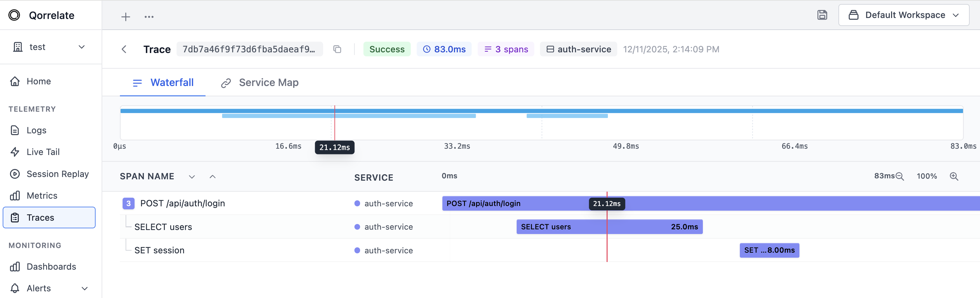Click the save workspace icon
This screenshot has height=298, width=980.
click(822, 15)
